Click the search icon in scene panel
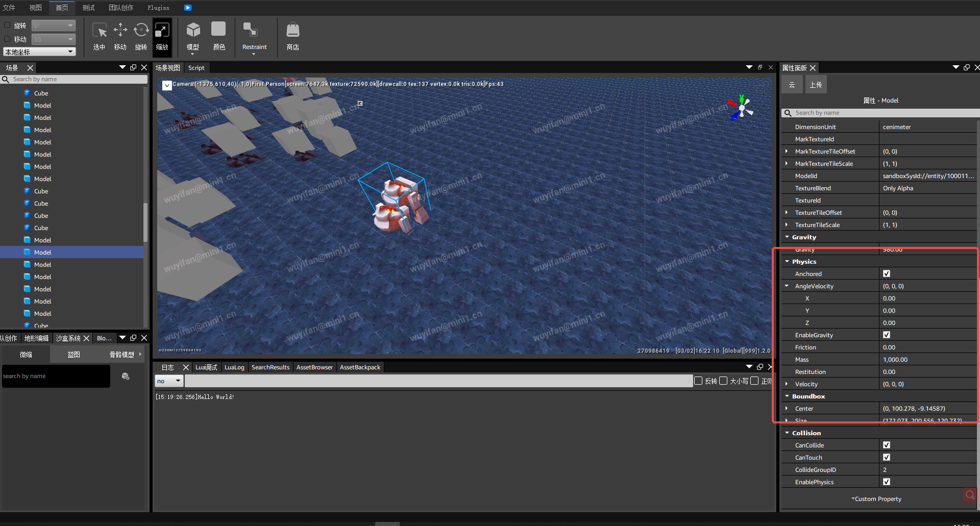Viewport: 980px width, 526px height. [6, 79]
